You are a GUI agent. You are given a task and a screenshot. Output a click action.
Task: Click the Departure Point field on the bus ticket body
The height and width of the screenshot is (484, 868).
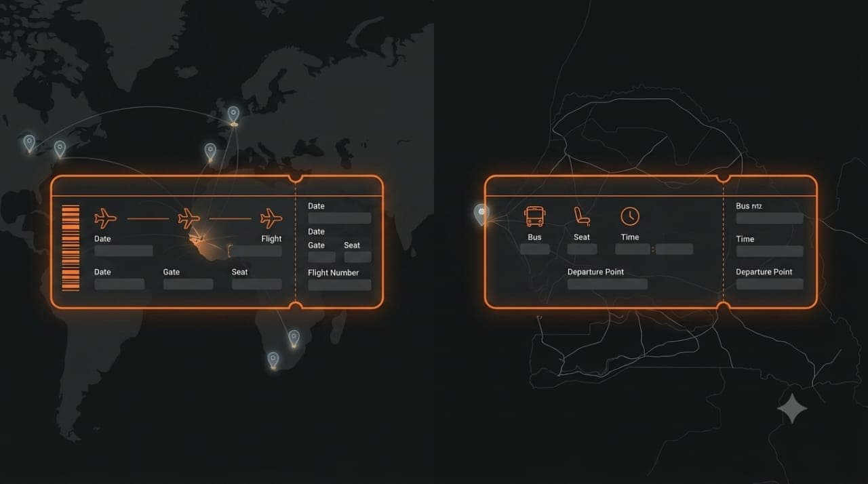[607, 284]
